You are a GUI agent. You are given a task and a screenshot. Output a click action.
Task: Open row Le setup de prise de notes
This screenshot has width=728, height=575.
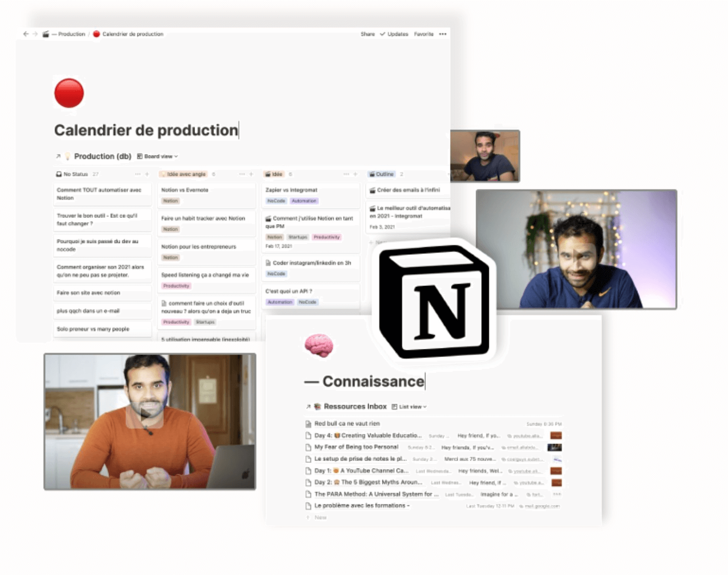click(433, 459)
